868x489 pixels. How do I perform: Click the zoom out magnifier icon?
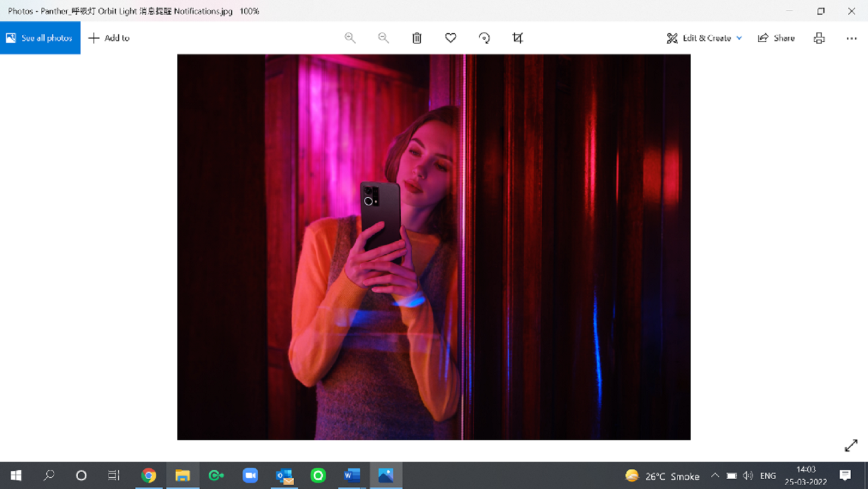pos(383,38)
